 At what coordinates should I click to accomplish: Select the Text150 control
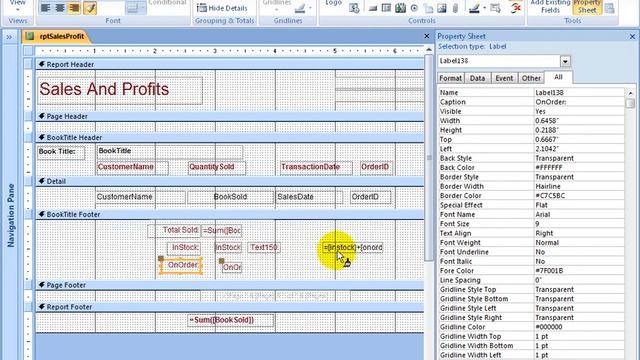264,247
